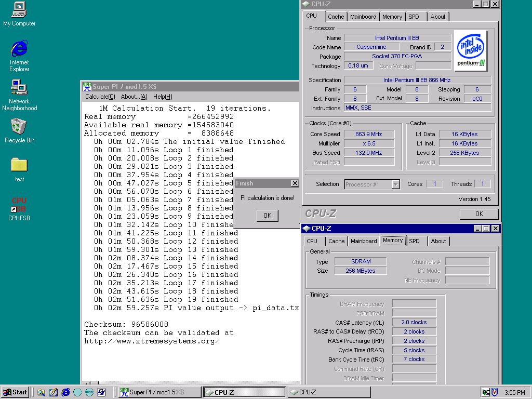Click the CAS# Latency 2.0 clocks value
532x399 pixels.
(x=414, y=322)
